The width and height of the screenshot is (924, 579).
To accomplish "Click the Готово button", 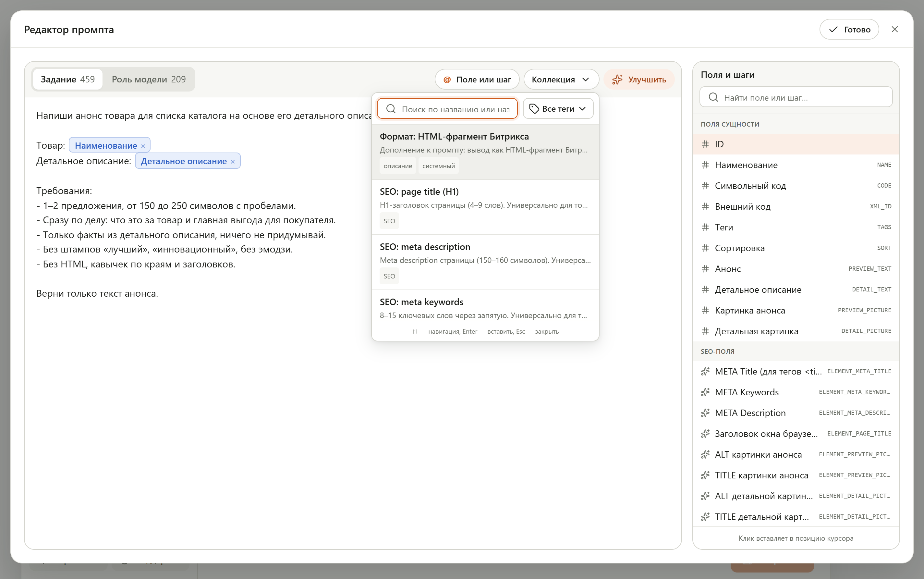I will pyautogui.click(x=849, y=30).
